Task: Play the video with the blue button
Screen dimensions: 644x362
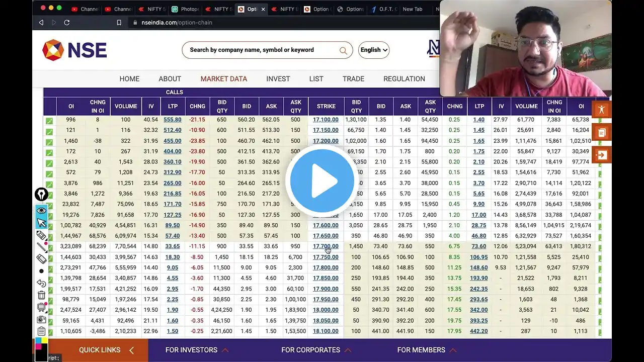Action: (x=322, y=180)
